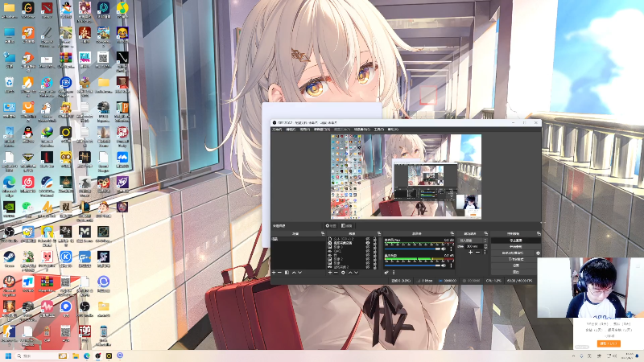Screen dimensions: 644x362
Task: Click the Windows Start button on taskbar
Action: point(8,356)
